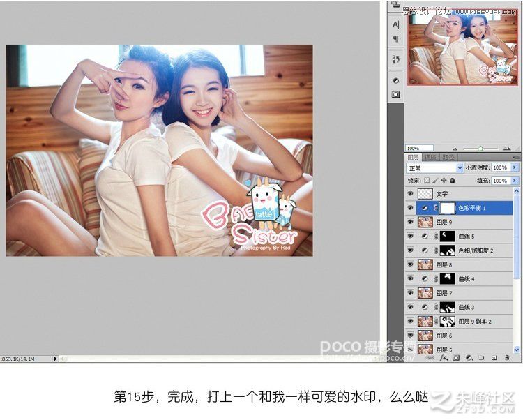Enable lock position move icon
Image resolution: width=523 pixels, height=420 pixels.
pyautogui.click(x=444, y=181)
